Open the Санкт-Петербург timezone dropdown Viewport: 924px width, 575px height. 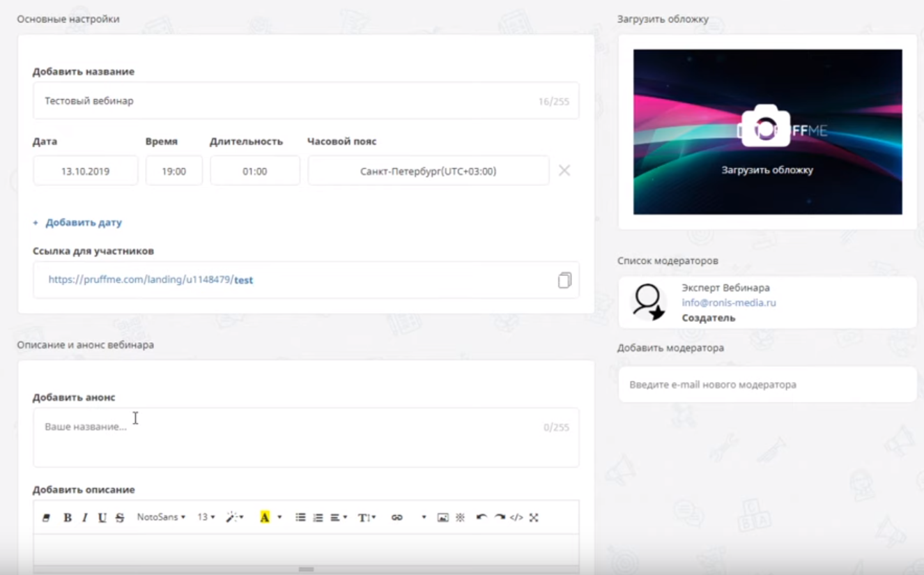[x=429, y=171]
